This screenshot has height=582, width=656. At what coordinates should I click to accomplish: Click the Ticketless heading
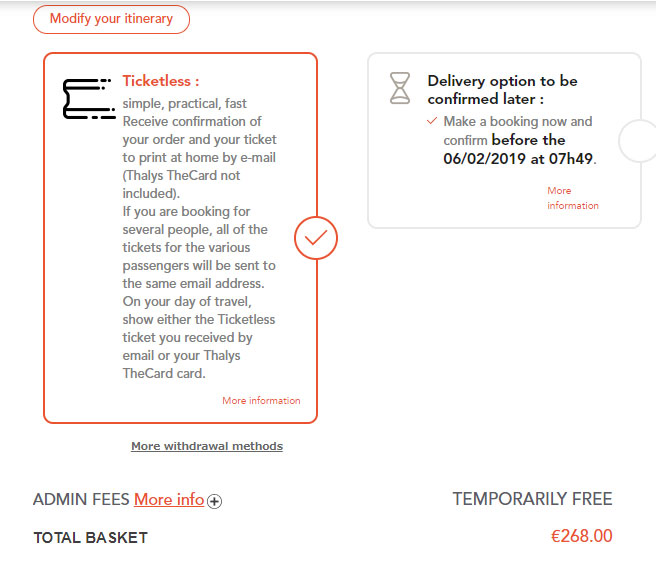click(x=161, y=81)
